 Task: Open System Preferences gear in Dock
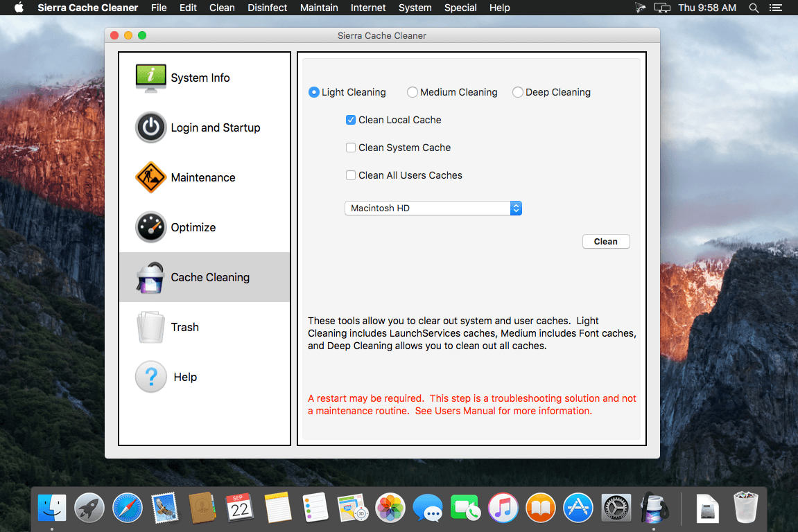point(616,508)
